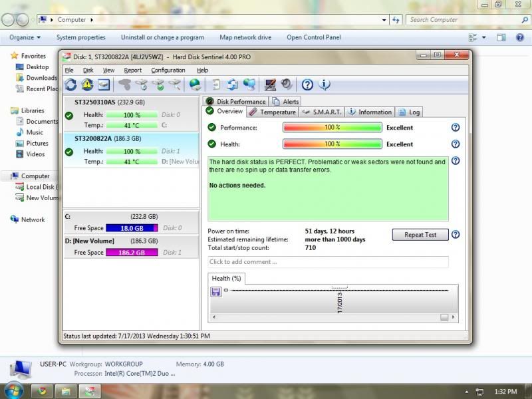Click the globe icon in the toolbar
This screenshot has height=399, width=532.
(195, 84)
